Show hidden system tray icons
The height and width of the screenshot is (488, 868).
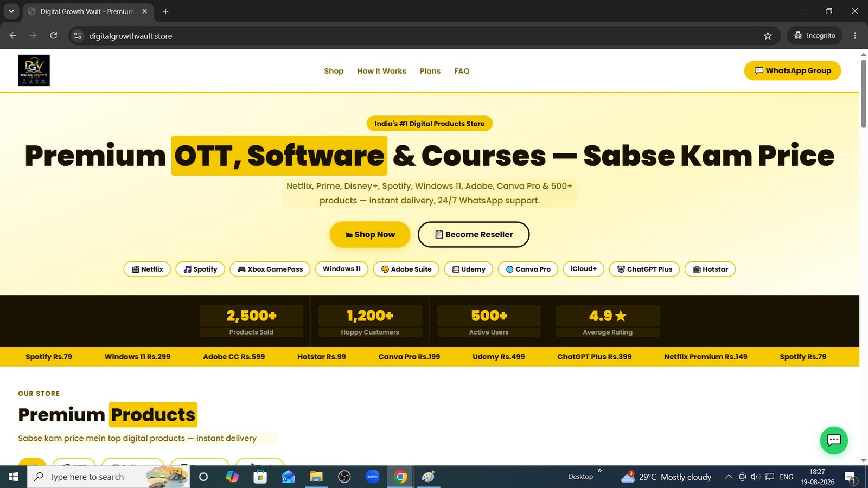click(729, 477)
